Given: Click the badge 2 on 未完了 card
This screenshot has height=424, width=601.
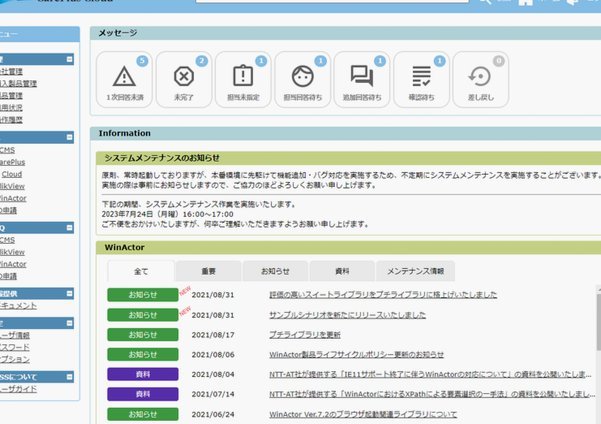Looking at the screenshot, I should coord(202,61).
